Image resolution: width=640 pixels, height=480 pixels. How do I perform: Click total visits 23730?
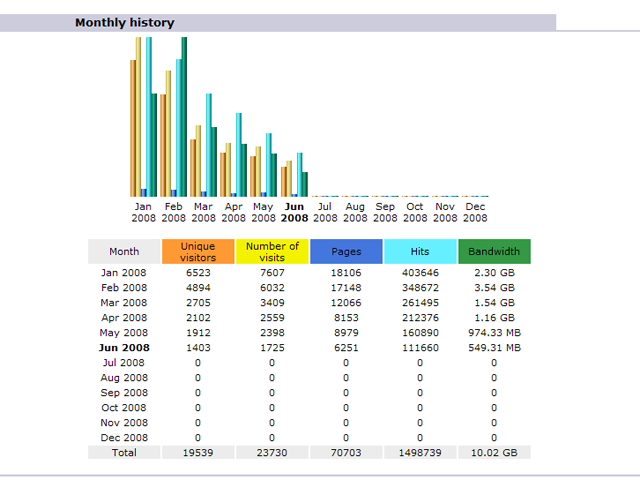[x=272, y=453]
